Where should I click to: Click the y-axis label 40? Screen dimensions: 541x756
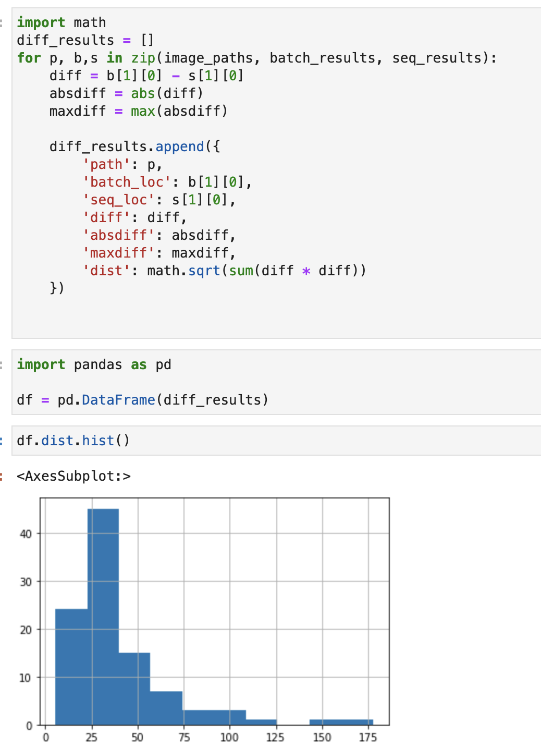tap(26, 534)
